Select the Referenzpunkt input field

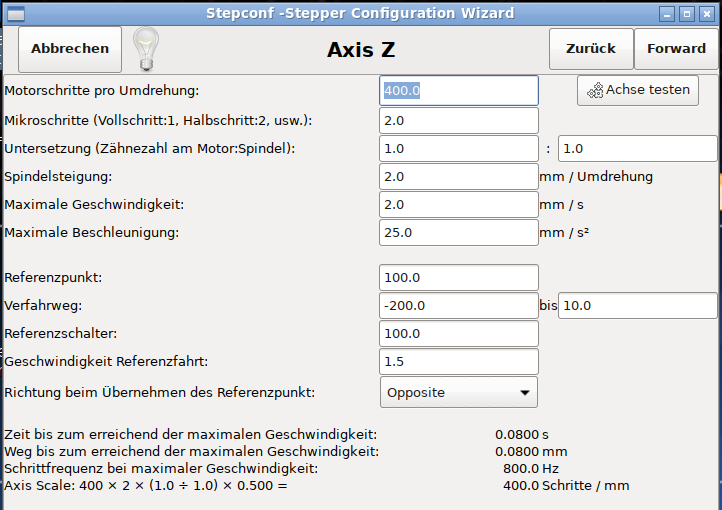click(459, 277)
